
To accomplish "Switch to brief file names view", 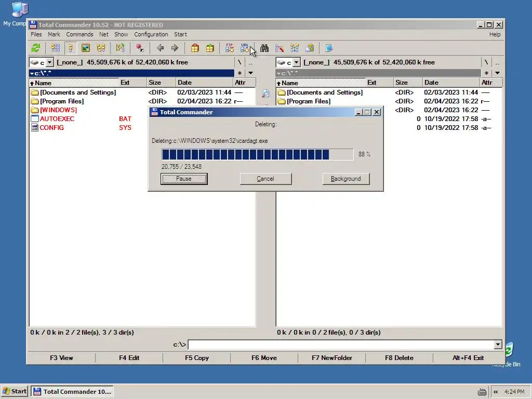I will coord(55,48).
